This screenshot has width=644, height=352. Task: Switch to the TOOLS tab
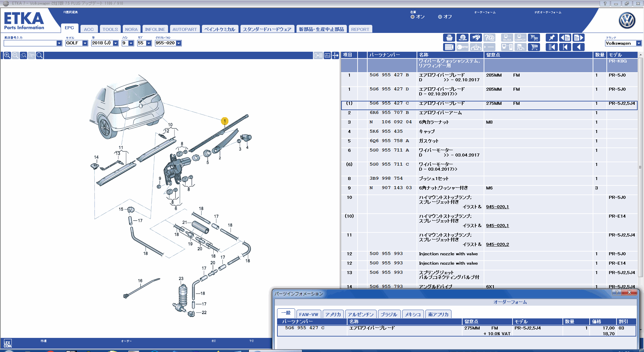point(110,29)
